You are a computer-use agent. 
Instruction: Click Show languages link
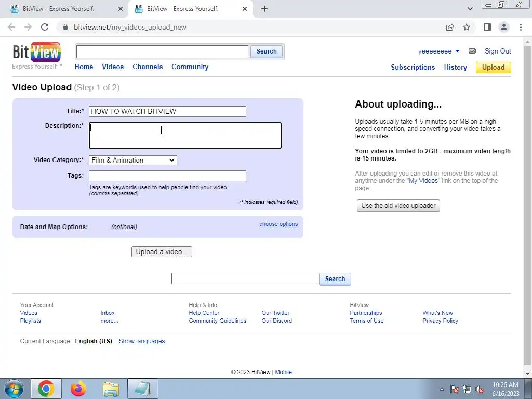pyautogui.click(x=141, y=341)
